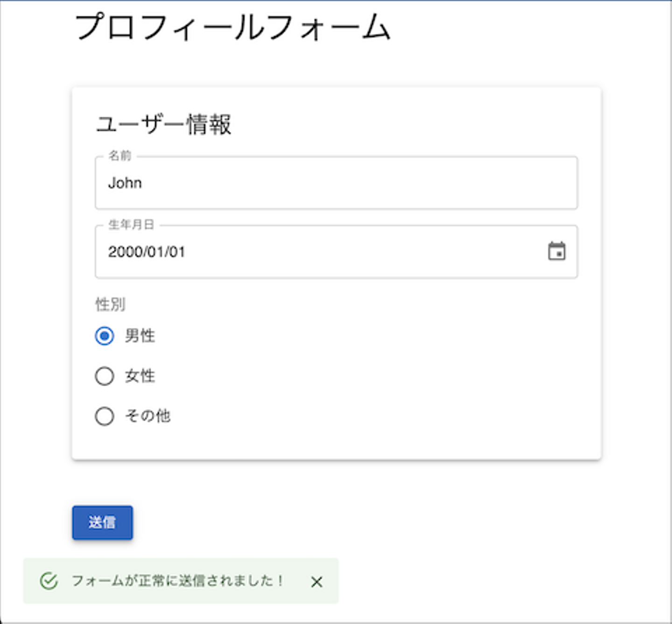Click the 性別 group label
The height and width of the screenshot is (624, 672).
[111, 305]
